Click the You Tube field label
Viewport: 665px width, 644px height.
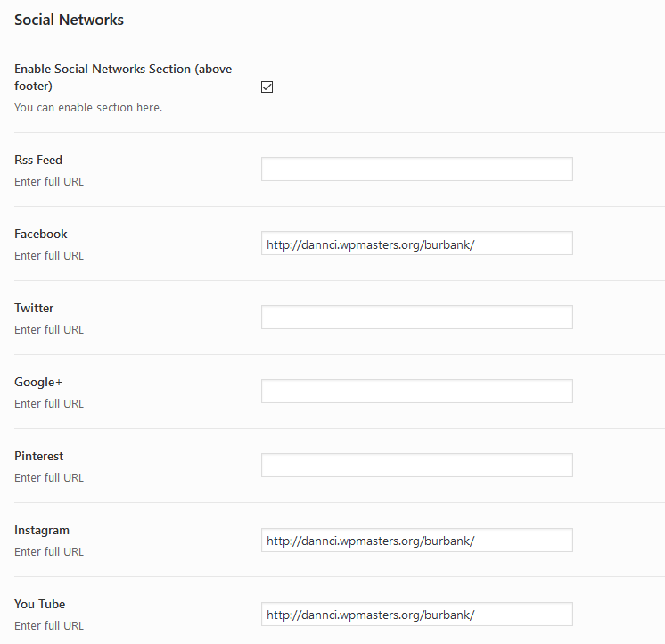pyautogui.click(x=40, y=605)
